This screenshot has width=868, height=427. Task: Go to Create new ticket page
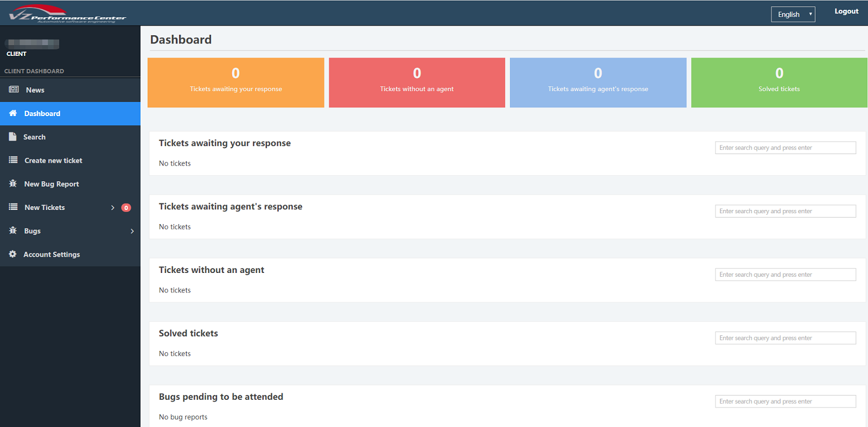pos(53,161)
